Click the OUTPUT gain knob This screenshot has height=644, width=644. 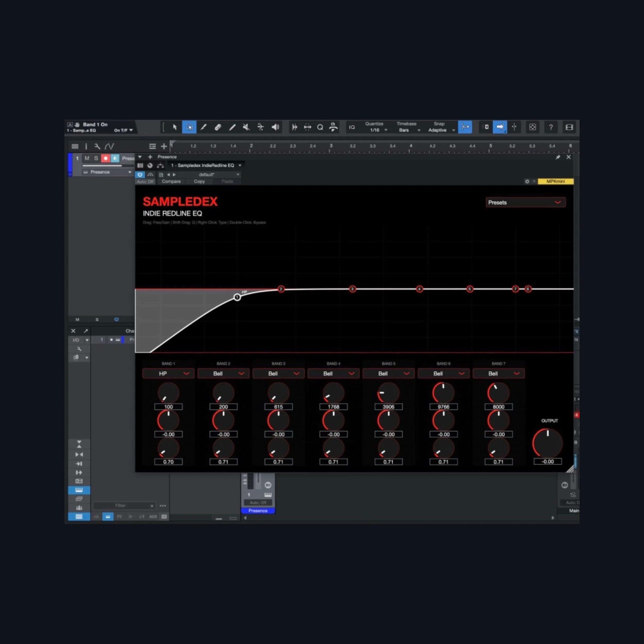[547, 442]
